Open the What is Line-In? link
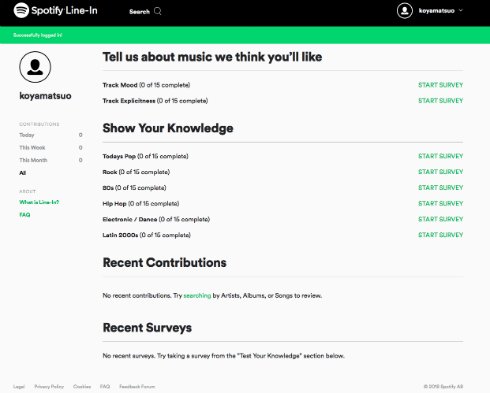This screenshot has height=393, width=490. click(x=39, y=202)
